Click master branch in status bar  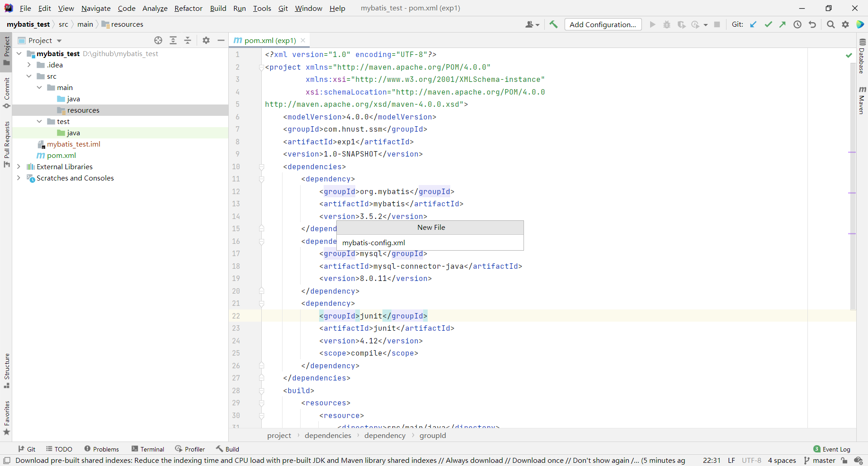819,461
